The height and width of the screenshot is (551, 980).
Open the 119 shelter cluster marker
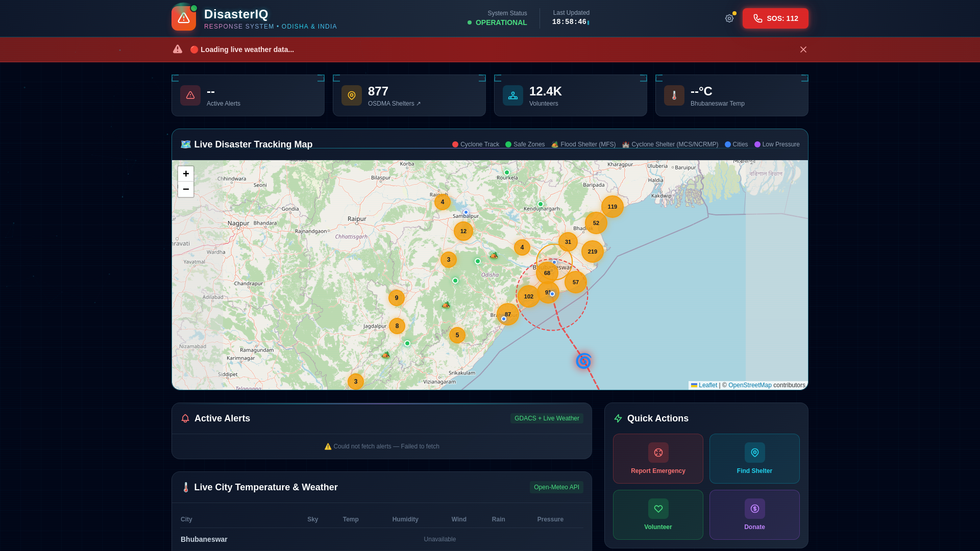pyautogui.click(x=612, y=207)
